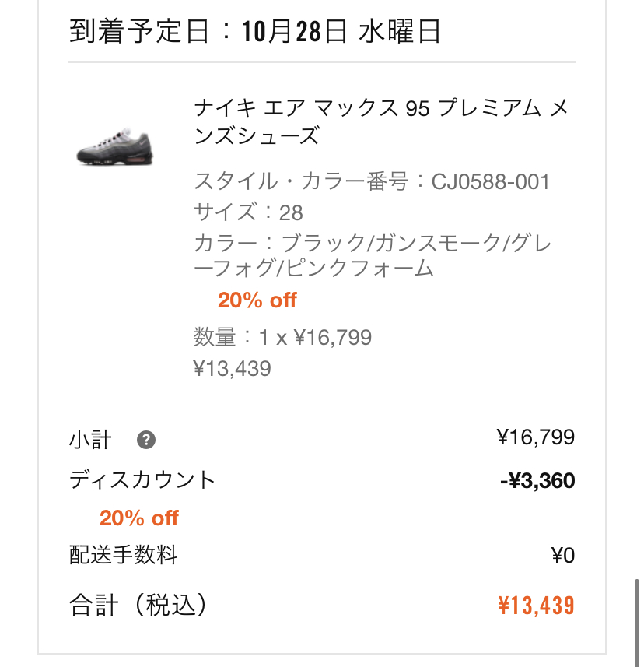Click the 配送手数料 shipping fee label
The height and width of the screenshot is (667, 644).
pyautogui.click(x=124, y=556)
